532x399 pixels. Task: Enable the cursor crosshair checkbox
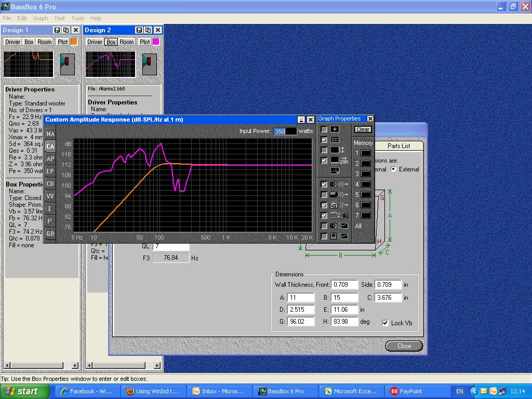click(x=324, y=129)
